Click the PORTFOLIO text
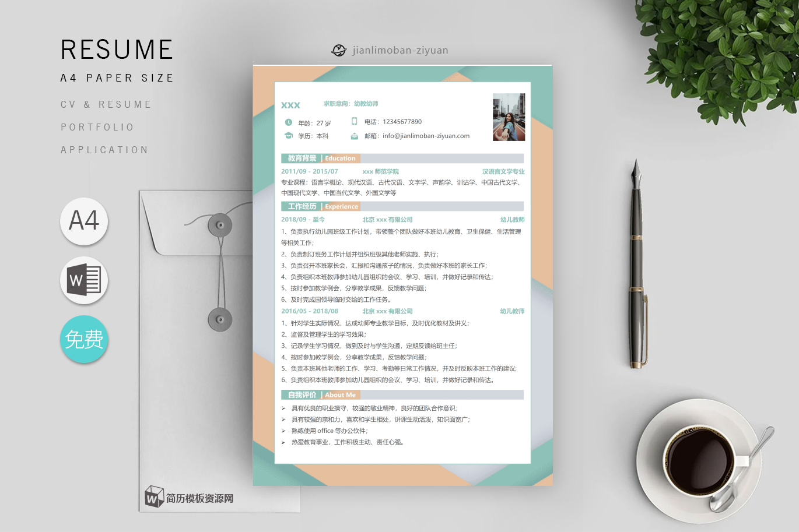The height and width of the screenshot is (532, 799). pos(97,127)
